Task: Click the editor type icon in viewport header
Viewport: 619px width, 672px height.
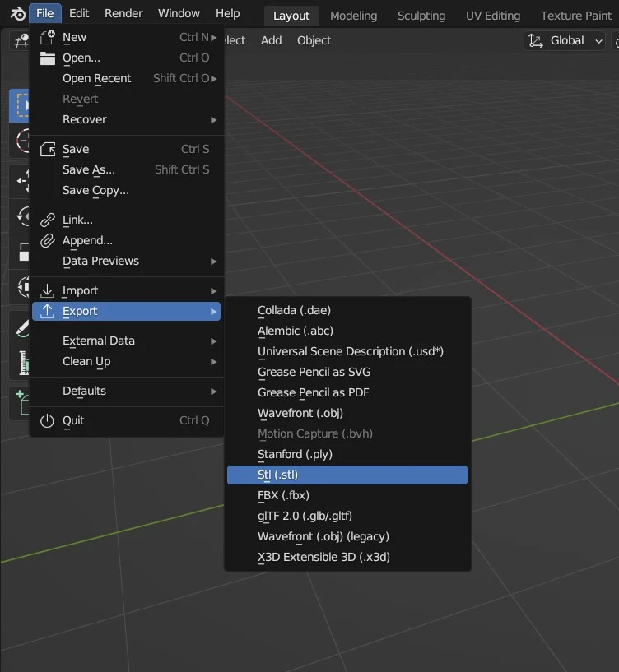Action: tap(20, 41)
